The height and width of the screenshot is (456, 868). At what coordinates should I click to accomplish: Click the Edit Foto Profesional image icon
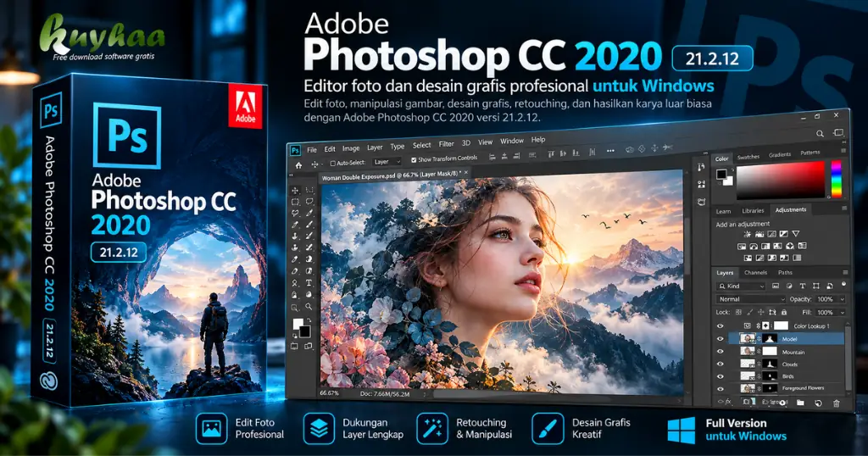pos(211,428)
